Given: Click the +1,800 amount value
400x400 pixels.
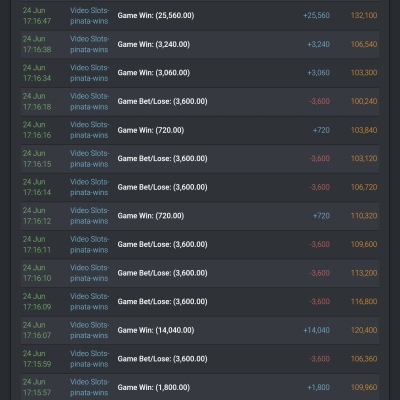Looking at the screenshot, I should coord(318,387).
